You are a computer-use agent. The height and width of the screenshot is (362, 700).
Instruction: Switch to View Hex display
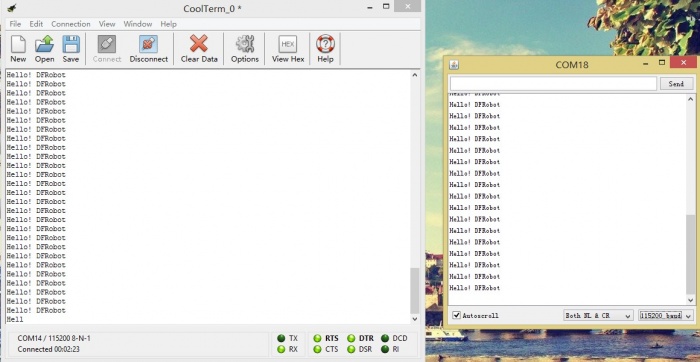tap(288, 49)
